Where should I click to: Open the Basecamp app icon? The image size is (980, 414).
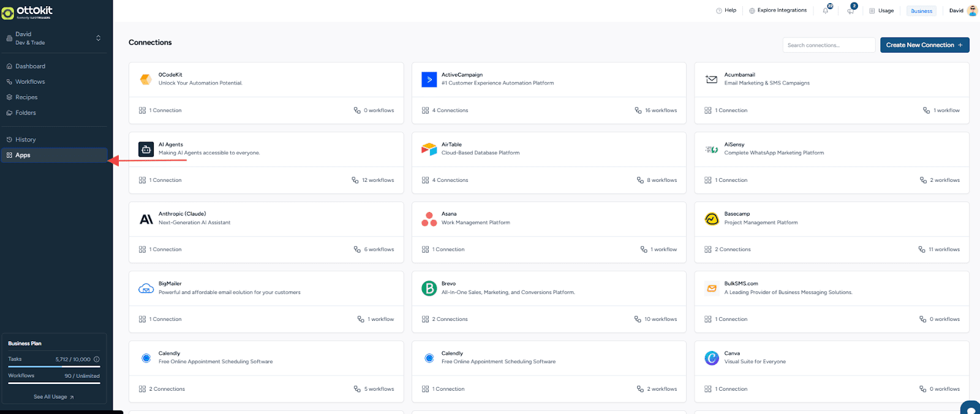[711, 219]
